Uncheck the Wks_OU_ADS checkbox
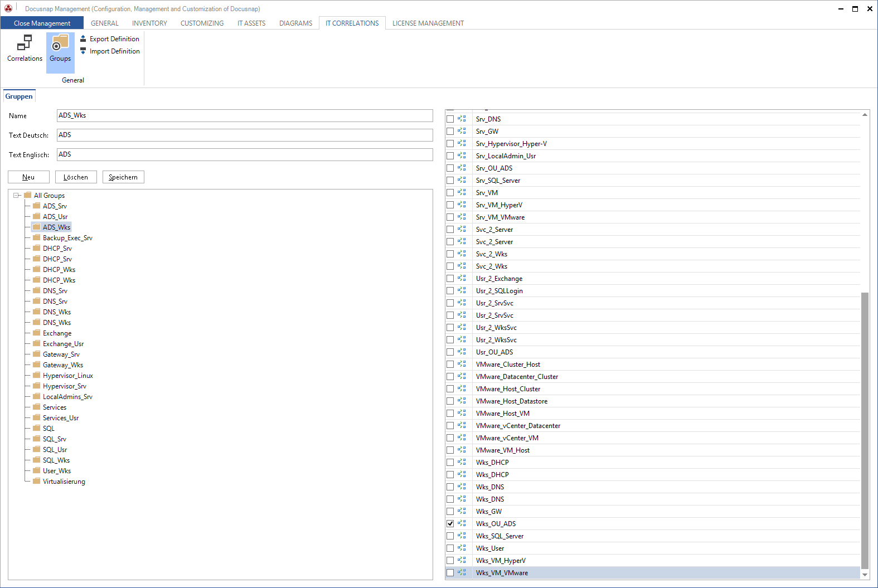The height and width of the screenshot is (588, 878). pos(450,524)
